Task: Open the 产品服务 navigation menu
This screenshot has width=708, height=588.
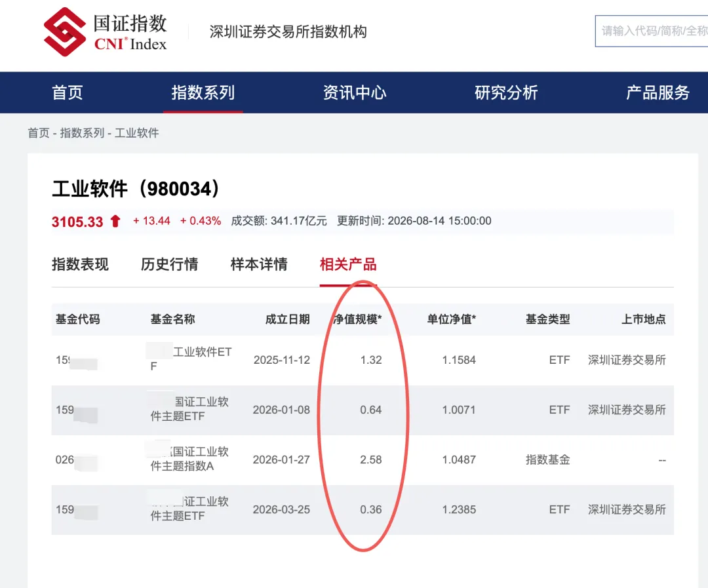Action: 658,92
